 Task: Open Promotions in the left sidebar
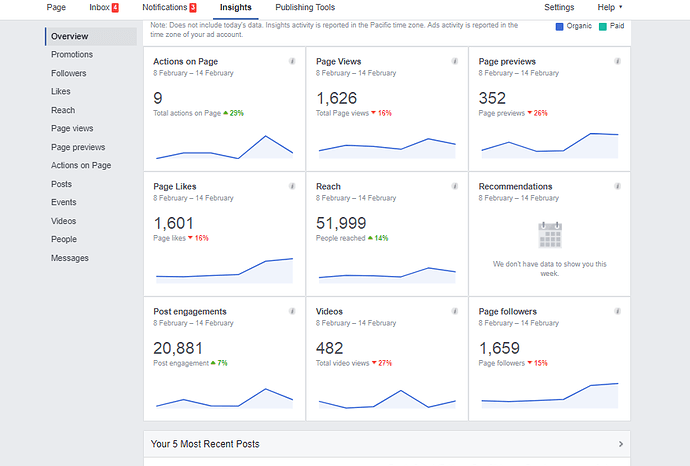point(72,55)
